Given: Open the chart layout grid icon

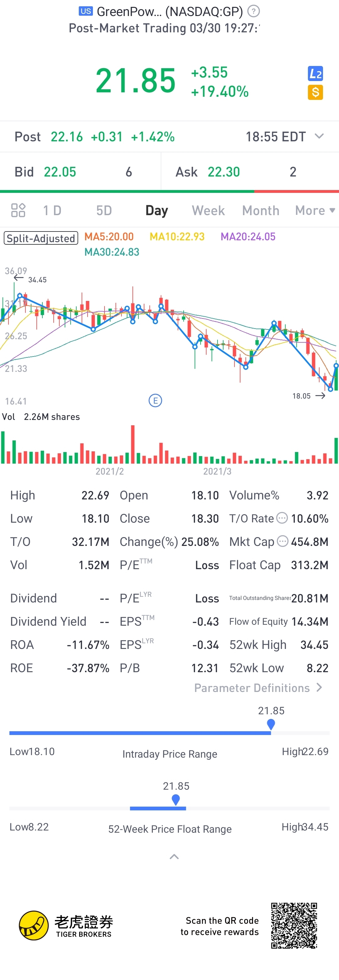Looking at the screenshot, I should (18, 210).
